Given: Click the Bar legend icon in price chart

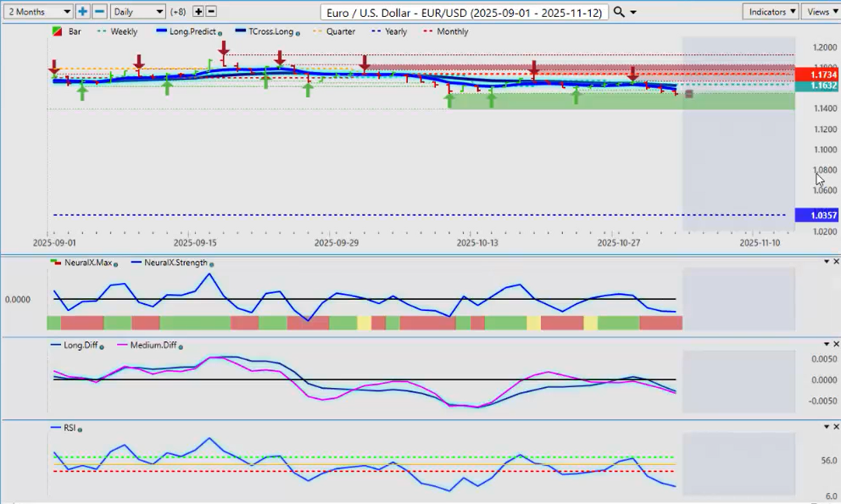Looking at the screenshot, I should click(58, 31).
